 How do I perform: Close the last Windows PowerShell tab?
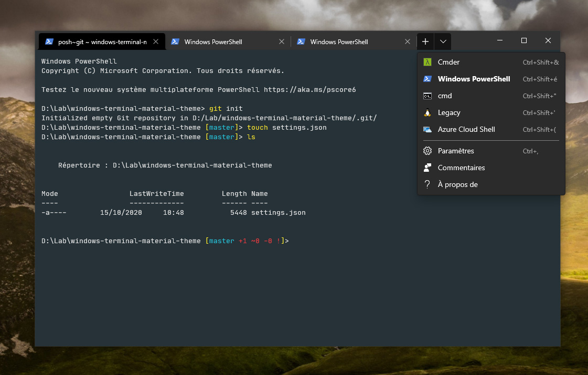[408, 41]
